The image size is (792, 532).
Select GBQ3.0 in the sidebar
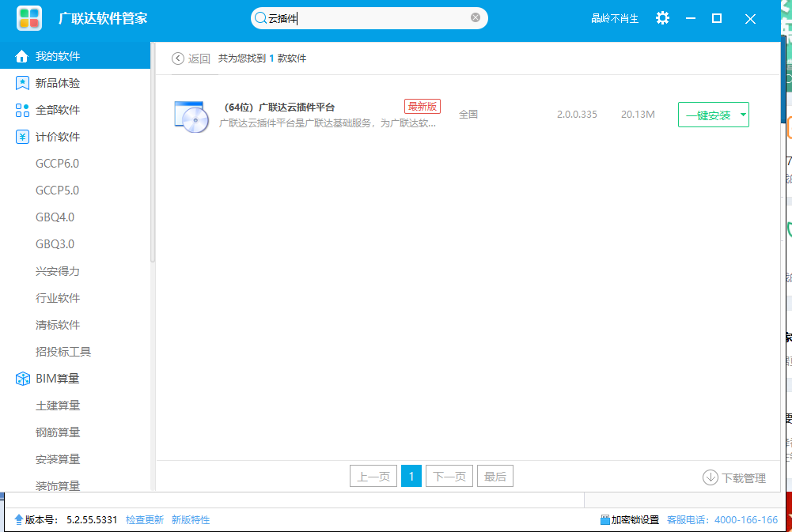pos(55,244)
